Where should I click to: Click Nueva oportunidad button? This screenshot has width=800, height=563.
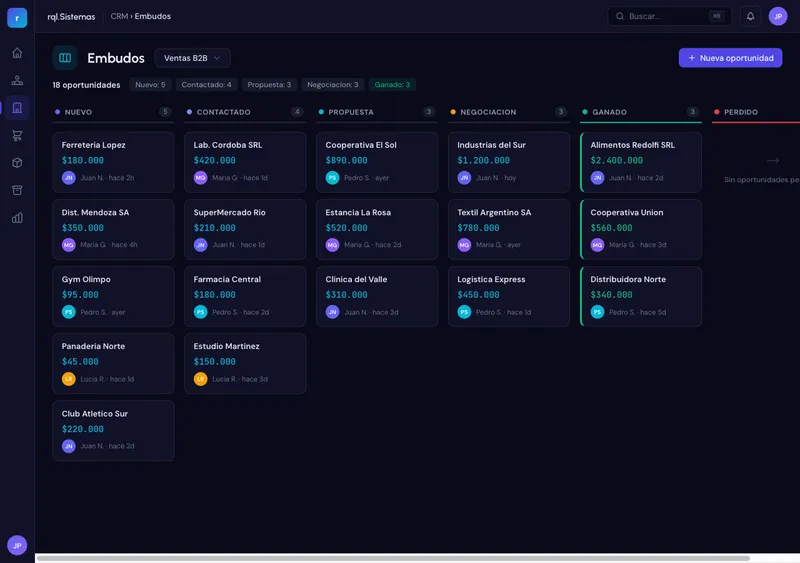730,58
